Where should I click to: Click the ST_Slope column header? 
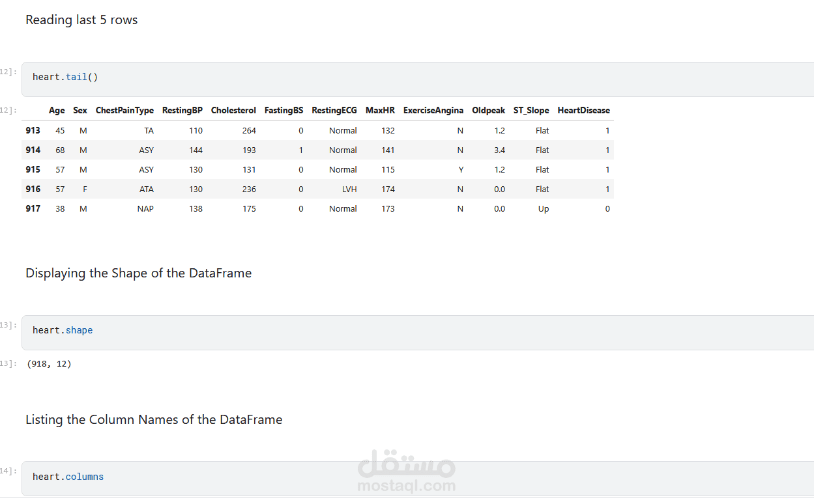[531, 111]
